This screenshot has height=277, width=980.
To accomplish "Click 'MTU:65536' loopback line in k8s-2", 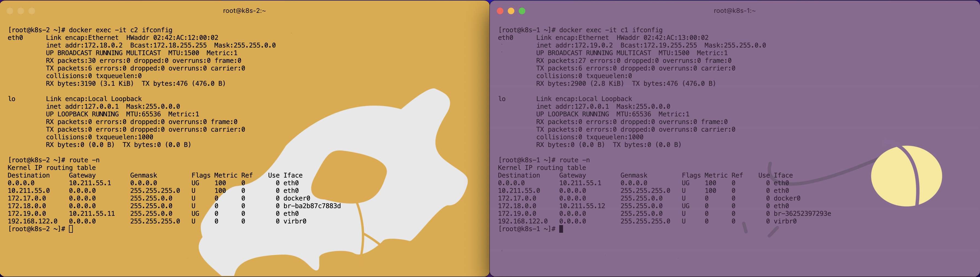I will 123,114.
